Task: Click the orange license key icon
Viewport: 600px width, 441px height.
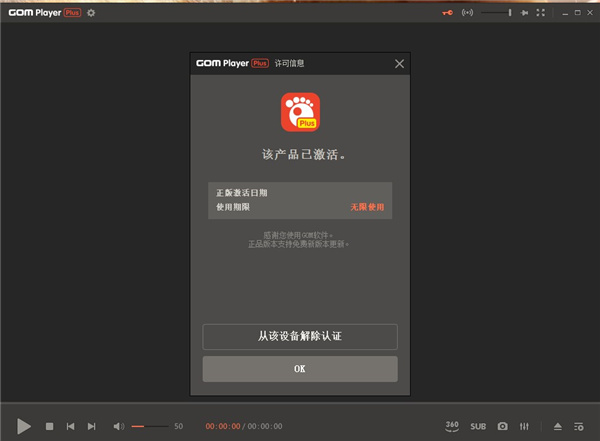Action: 448,13
